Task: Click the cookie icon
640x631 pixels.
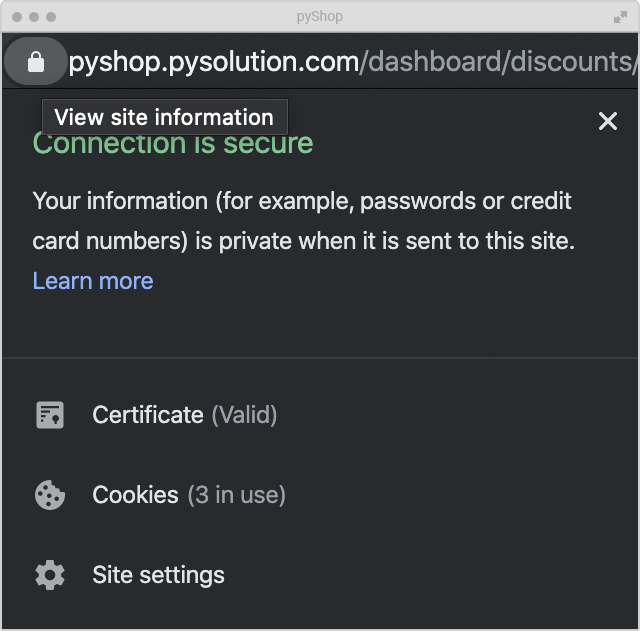Action: [x=50, y=495]
